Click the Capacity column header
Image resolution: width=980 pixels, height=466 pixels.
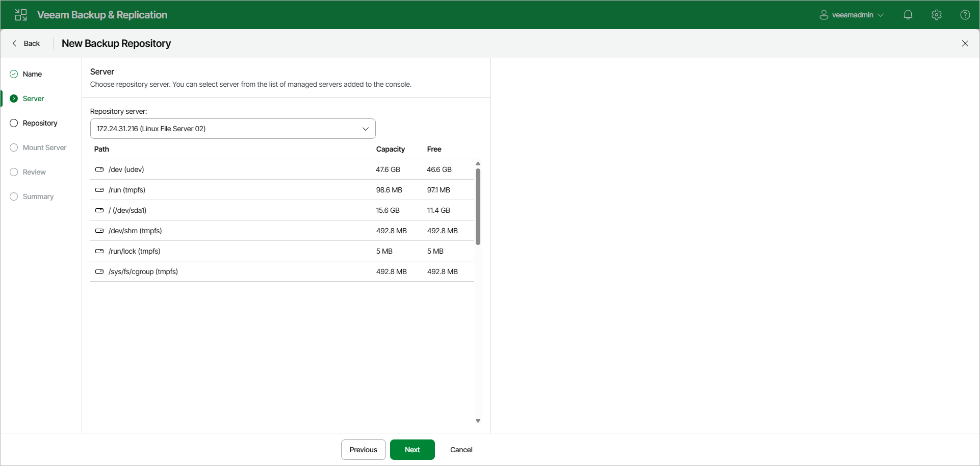391,149
